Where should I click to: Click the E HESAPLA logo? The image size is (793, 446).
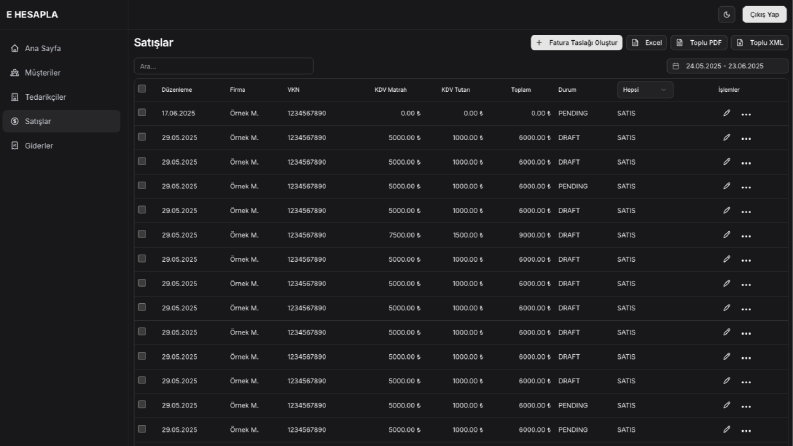(32, 15)
